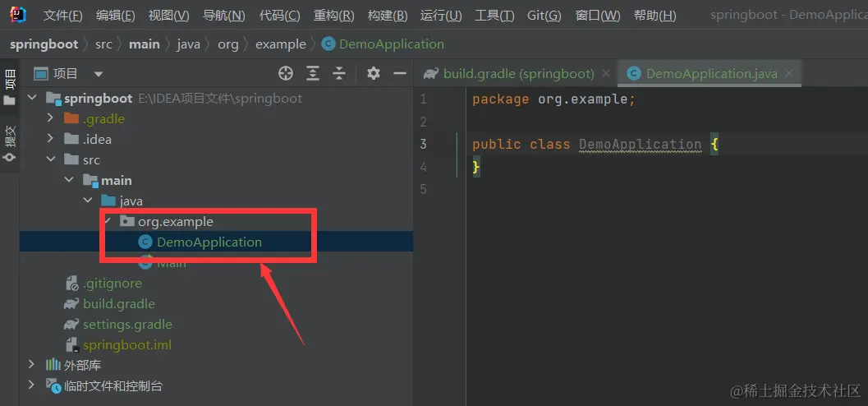Viewport: 868px width, 406px height.
Task: Collapse the src folder
Action: [50, 159]
